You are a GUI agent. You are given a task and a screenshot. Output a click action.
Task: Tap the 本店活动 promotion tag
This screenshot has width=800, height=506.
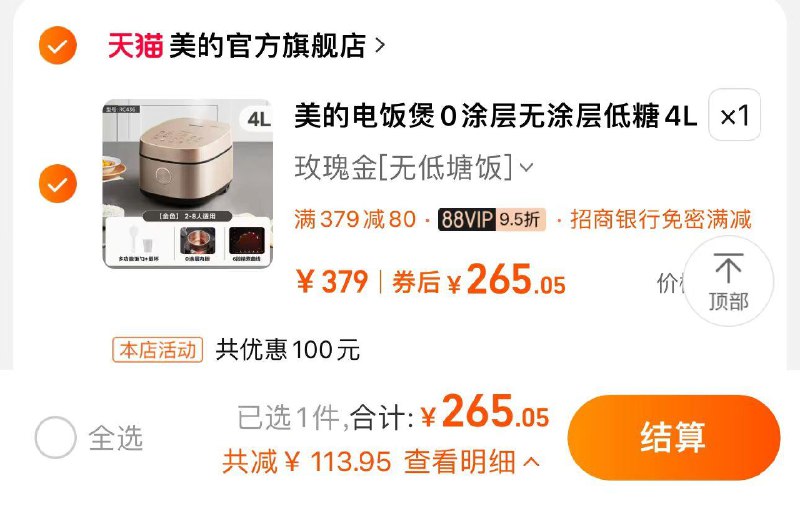(158, 350)
